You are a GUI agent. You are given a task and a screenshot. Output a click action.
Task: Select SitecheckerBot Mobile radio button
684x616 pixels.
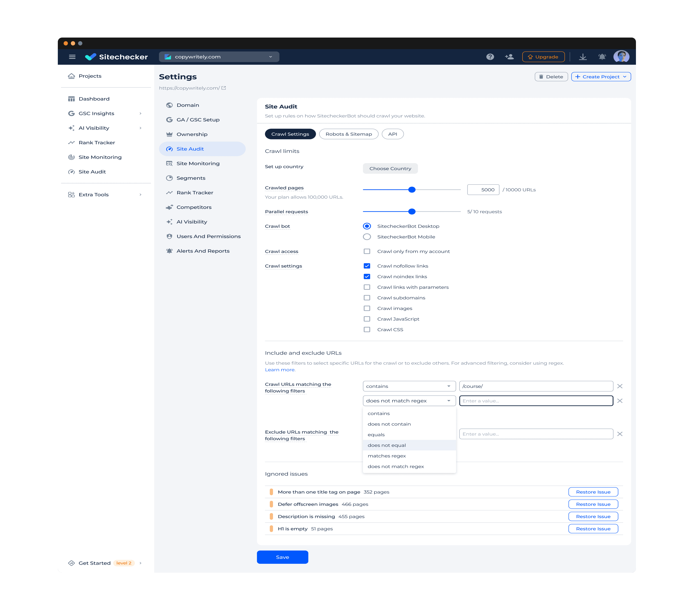pos(367,237)
